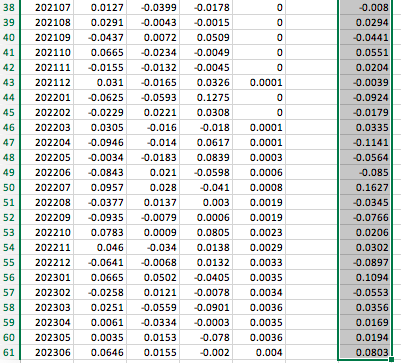Select cell containing -0.078
Image resolution: width=401 pixels, height=363 pixels.
(x=206, y=337)
